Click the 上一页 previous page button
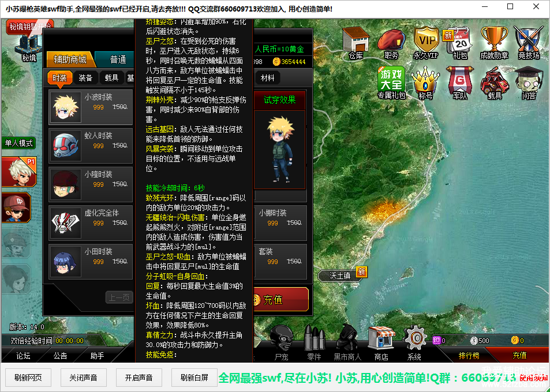This screenshot has height=392, width=550. (119, 298)
